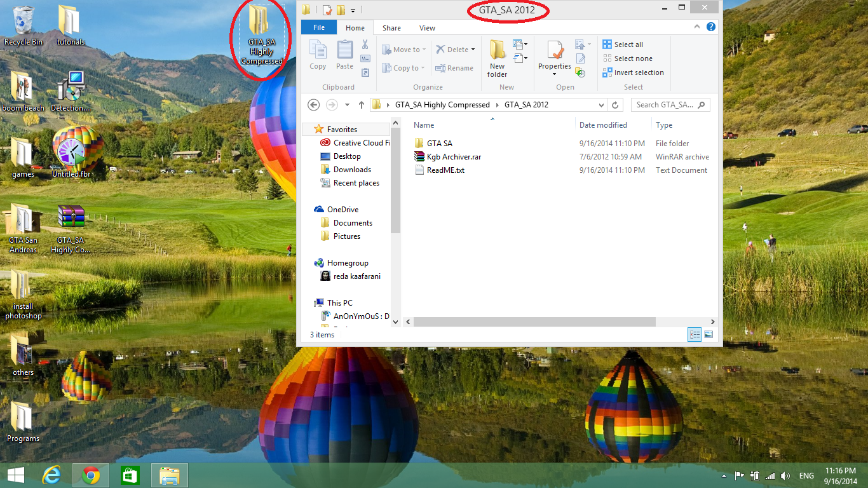The image size is (868, 488).
Task: Expand the Delete dropdown arrow
Action: 473,50
